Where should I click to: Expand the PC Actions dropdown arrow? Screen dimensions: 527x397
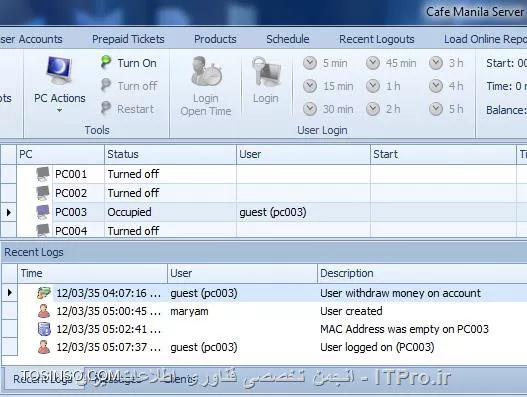point(59,110)
